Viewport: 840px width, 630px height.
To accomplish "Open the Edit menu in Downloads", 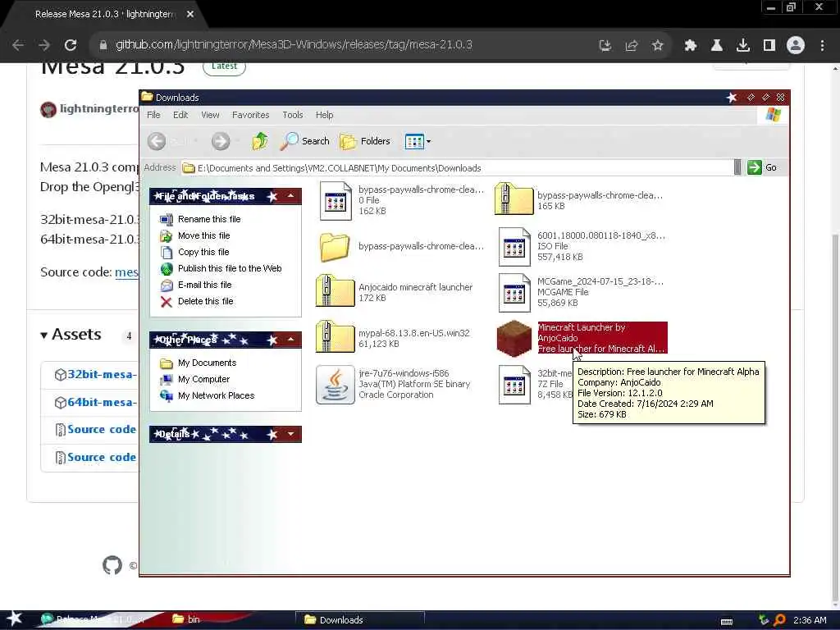I will (x=180, y=115).
